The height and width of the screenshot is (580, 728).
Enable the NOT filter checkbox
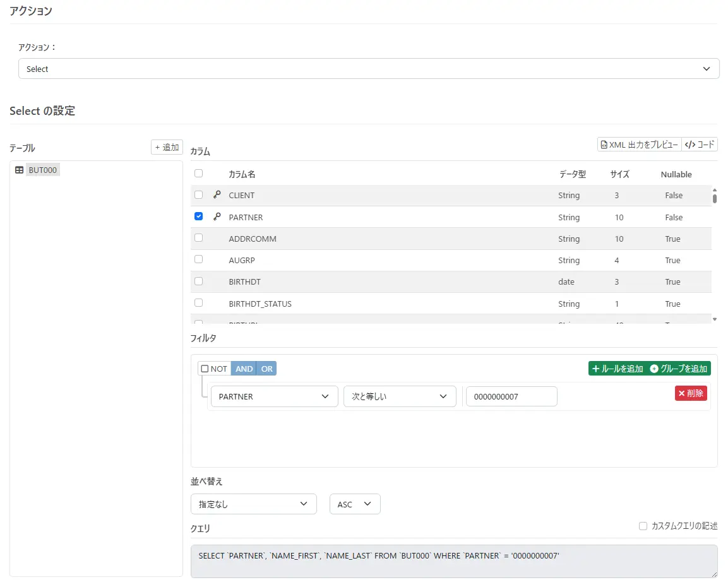[205, 369]
